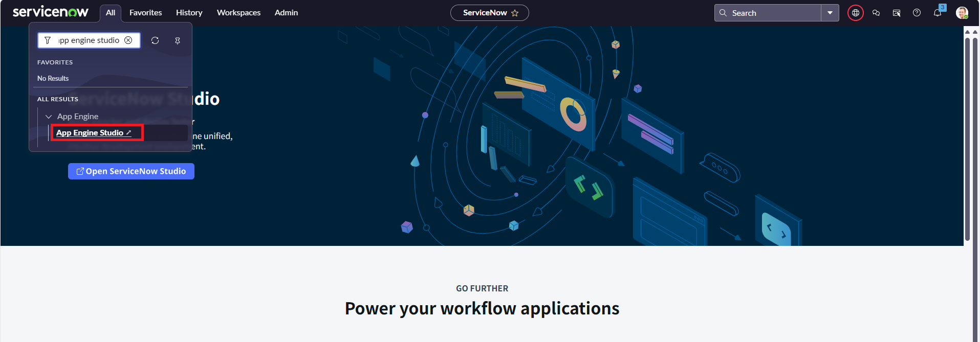980x342 pixels.
Task: Open the user profile avatar menu
Action: 962,13
